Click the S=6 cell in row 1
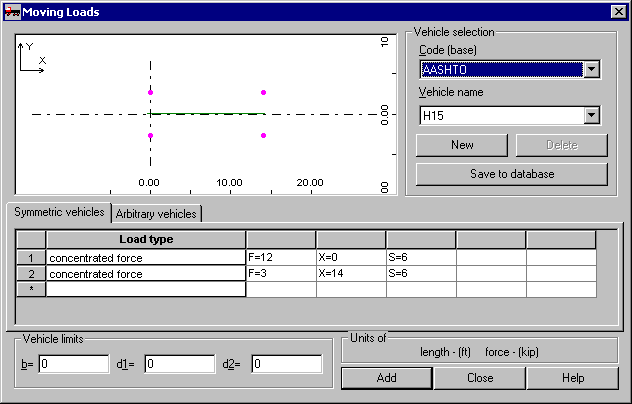Screen dimensions: 632x404 point(421,257)
